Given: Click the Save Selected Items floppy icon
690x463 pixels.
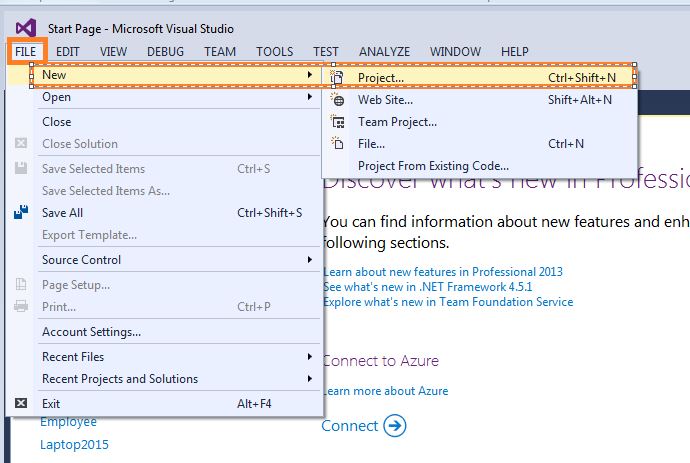Looking at the screenshot, I should tap(21, 168).
